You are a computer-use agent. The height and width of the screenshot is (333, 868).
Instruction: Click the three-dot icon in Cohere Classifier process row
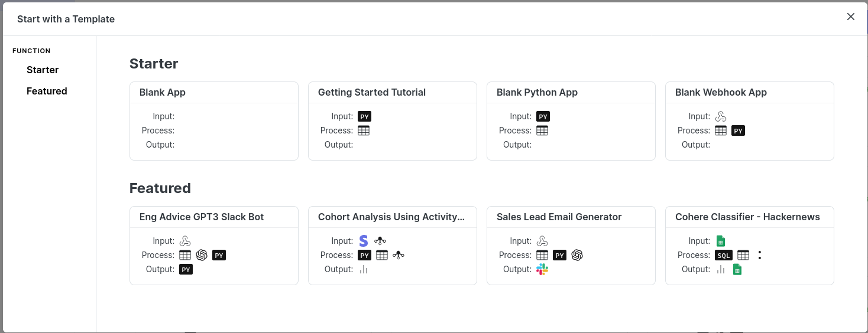760,255
